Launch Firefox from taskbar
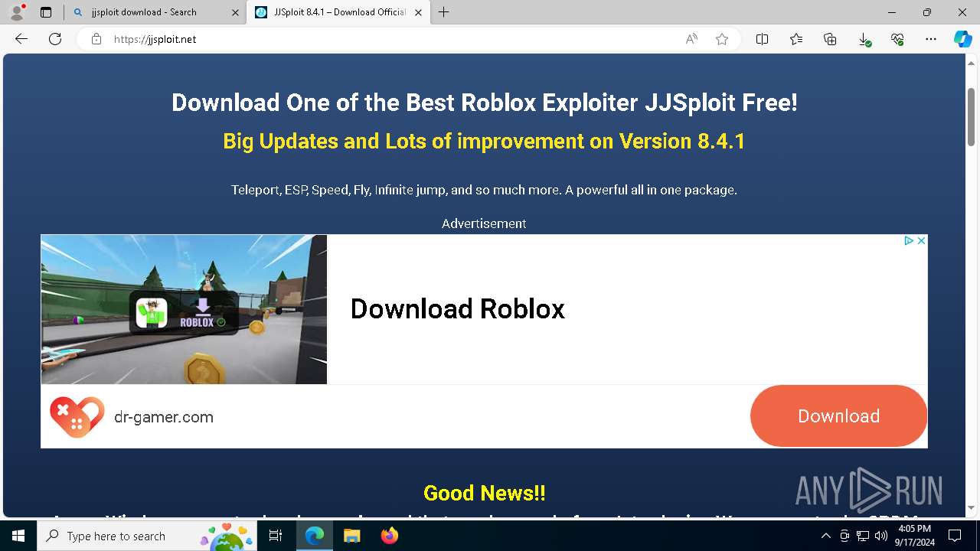Image resolution: width=980 pixels, height=551 pixels. point(390,536)
